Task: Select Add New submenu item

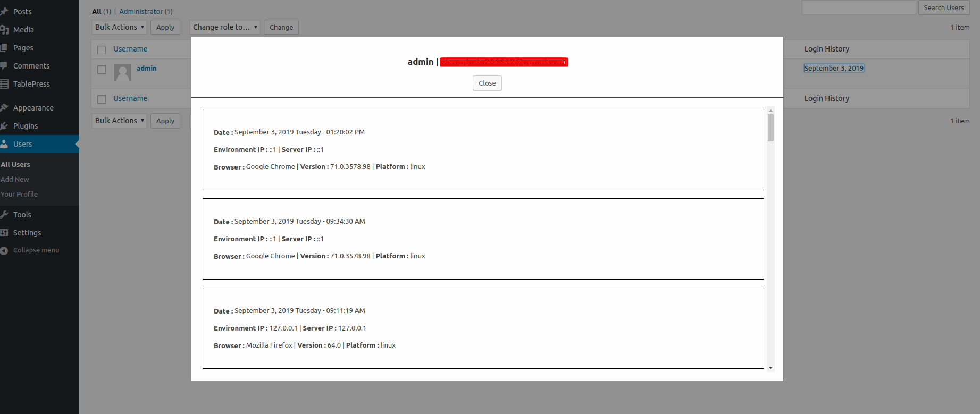Action: point(15,180)
